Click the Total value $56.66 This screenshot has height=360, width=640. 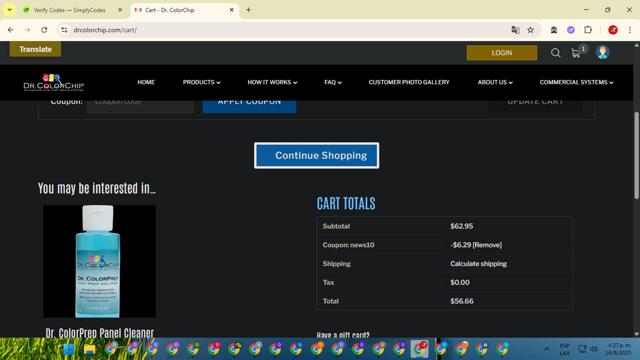tap(462, 301)
